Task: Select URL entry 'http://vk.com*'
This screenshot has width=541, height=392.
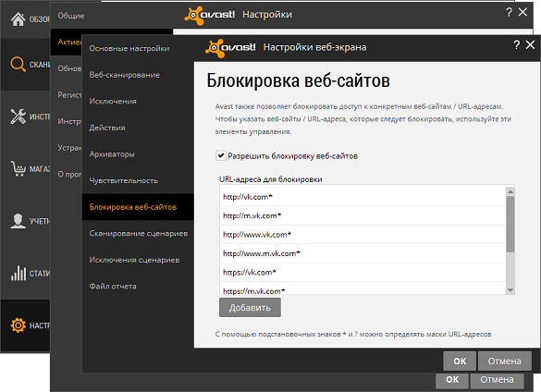Action: [363, 197]
